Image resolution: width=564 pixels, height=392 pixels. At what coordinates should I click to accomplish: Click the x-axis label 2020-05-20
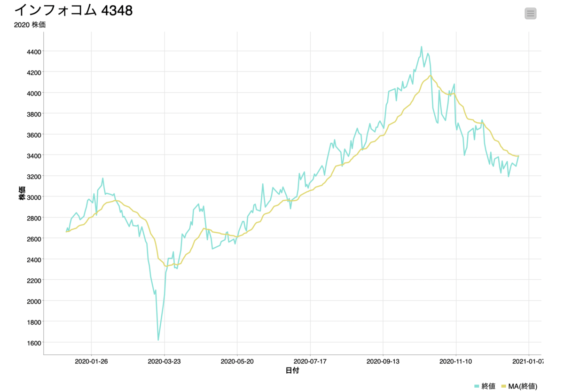(237, 361)
